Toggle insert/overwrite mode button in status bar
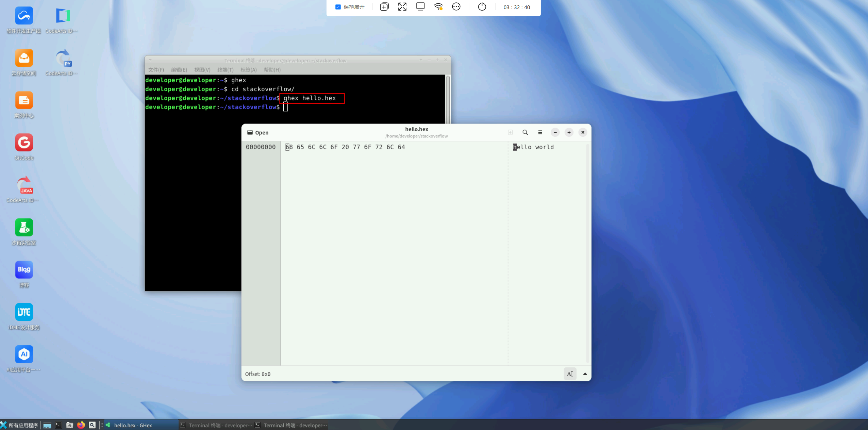 click(570, 374)
